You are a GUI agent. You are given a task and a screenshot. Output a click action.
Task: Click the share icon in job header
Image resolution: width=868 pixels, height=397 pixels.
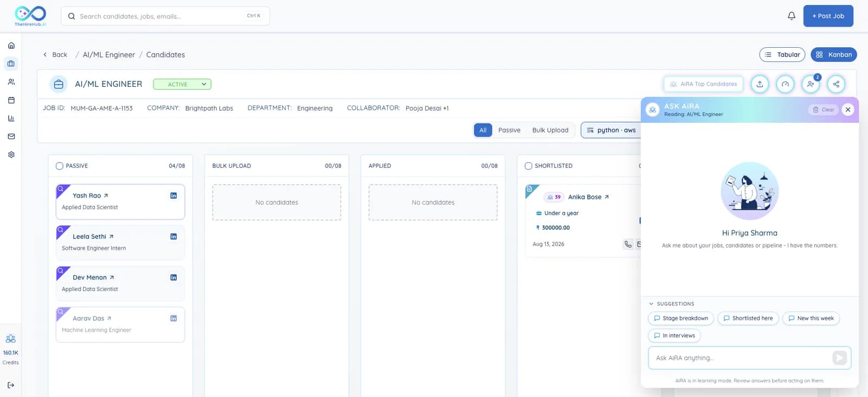tap(836, 84)
